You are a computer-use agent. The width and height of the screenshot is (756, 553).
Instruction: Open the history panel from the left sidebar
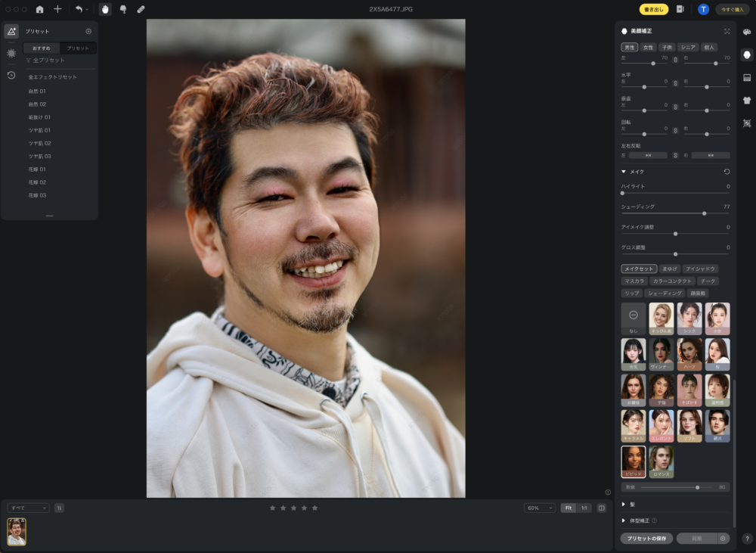click(x=11, y=75)
